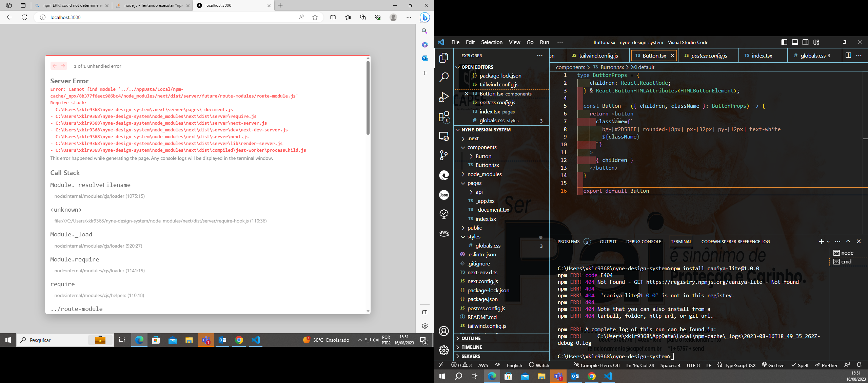
Task: Open the AWS toolkit view
Action: pos(444,233)
